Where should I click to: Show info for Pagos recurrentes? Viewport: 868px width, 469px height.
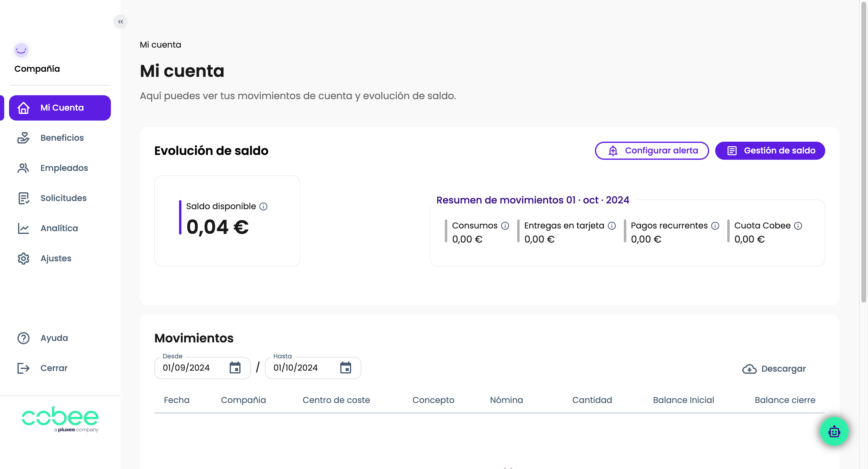(715, 226)
